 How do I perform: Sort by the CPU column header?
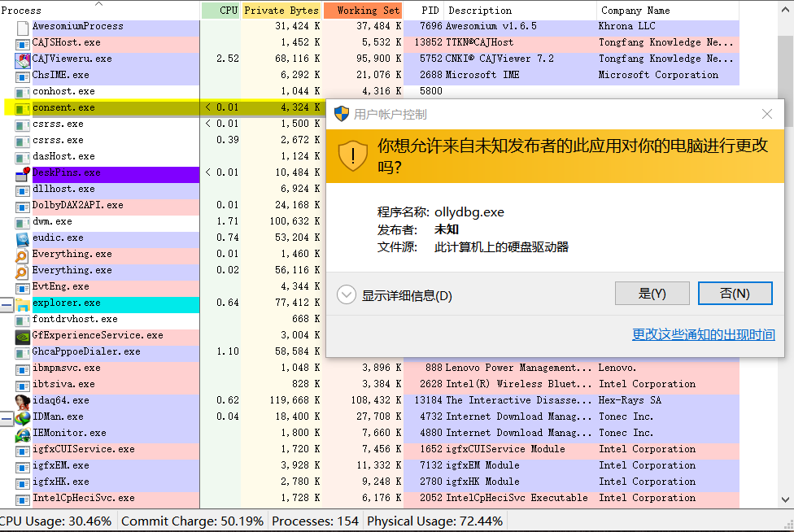[x=220, y=10]
